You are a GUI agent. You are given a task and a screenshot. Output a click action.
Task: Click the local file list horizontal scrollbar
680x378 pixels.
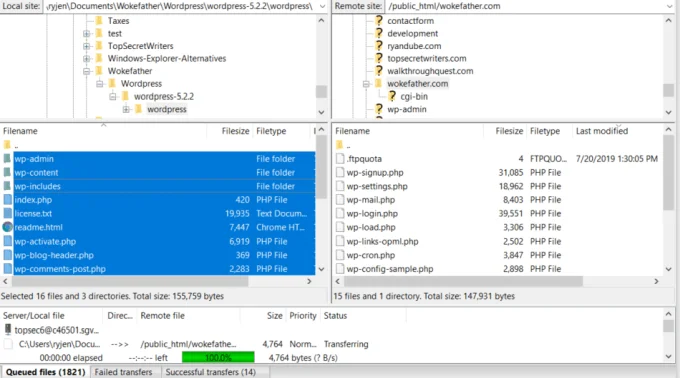point(130,281)
